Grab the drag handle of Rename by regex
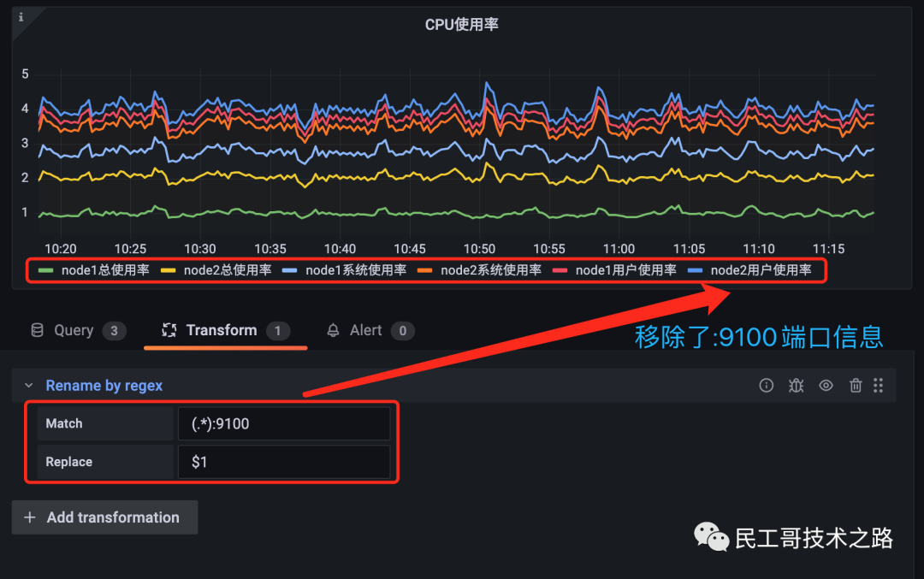 (x=878, y=385)
